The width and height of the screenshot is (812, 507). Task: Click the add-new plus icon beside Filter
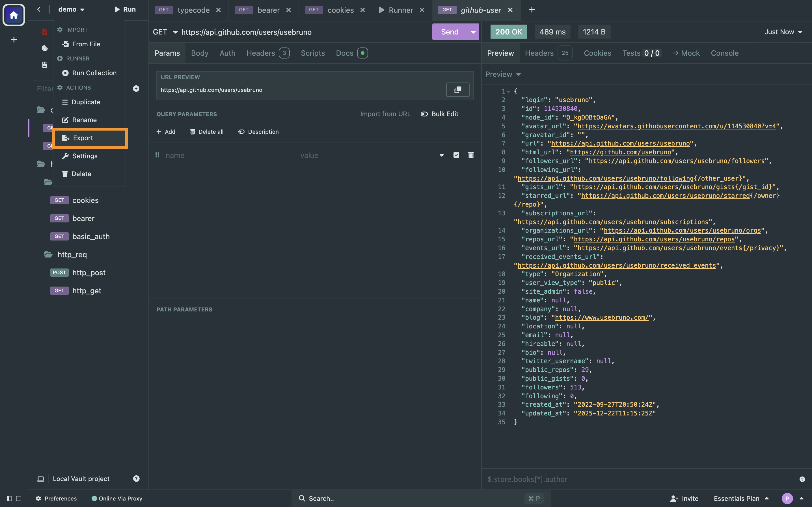tap(136, 88)
